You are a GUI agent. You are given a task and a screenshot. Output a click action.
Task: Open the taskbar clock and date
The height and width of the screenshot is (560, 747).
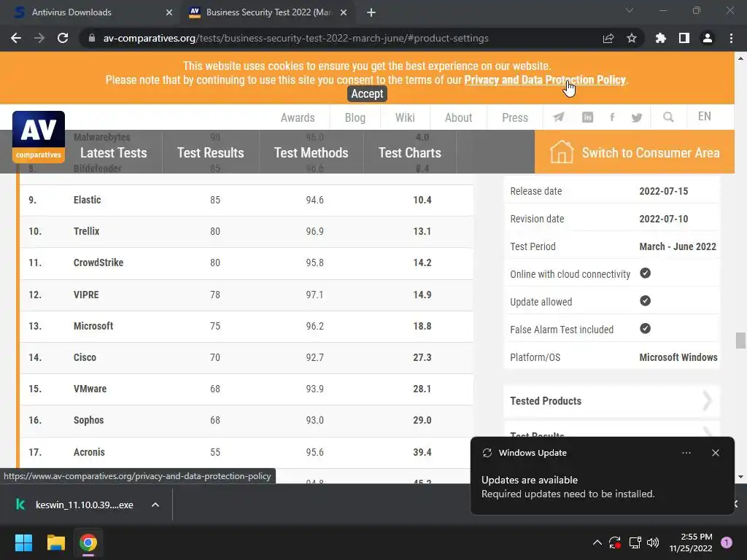[691, 542]
